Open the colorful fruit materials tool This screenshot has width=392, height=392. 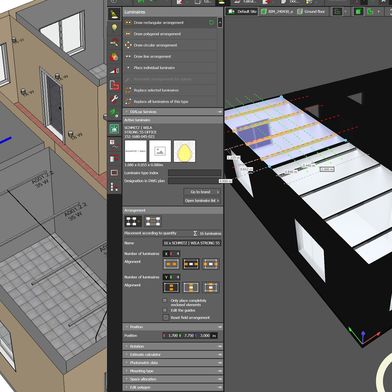point(114,57)
